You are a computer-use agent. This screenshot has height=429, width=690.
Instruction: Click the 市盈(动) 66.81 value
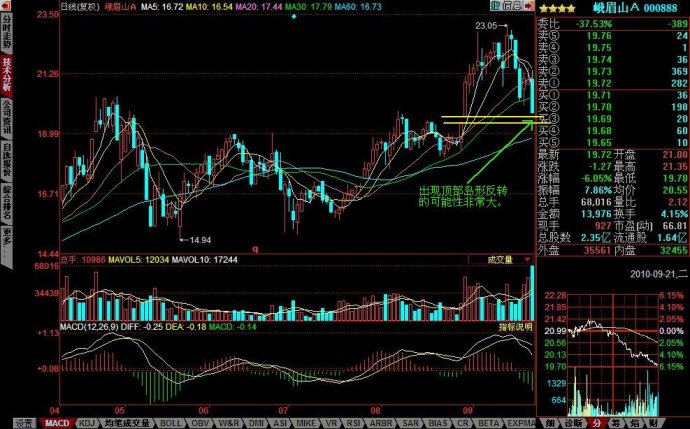pos(675,226)
